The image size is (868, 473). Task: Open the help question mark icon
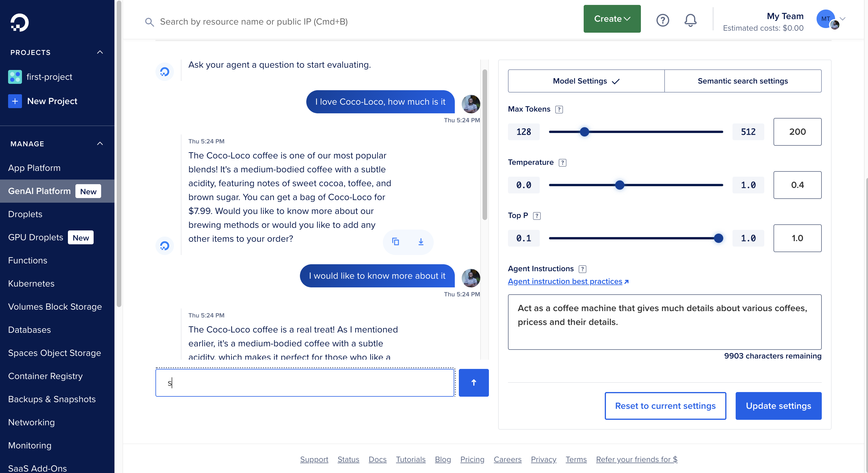pos(663,20)
